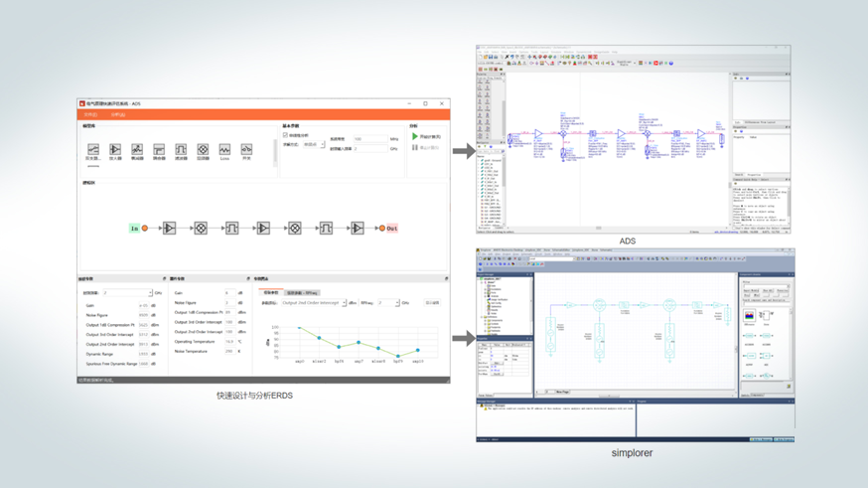Screen dimensions: 868x488
Task: Pick the Loss component icon
Action: coord(224,150)
